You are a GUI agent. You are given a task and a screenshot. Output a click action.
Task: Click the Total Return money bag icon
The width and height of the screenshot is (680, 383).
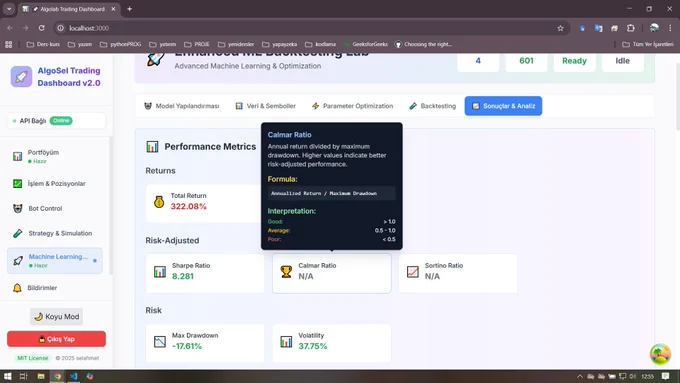(159, 202)
